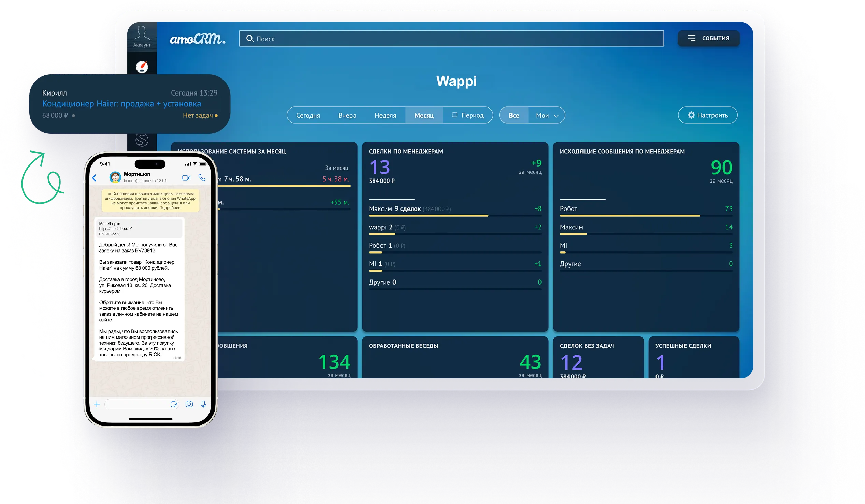The image size is (865, 504).
Task: Click the wappi 2 deals row
Action: point(455,229)
